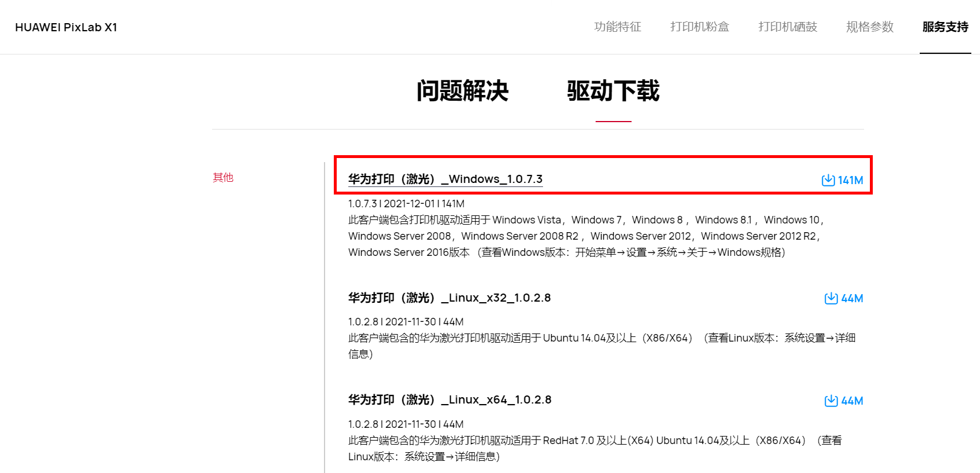This screenshot has height=473, width=980.
Task: Click the download icon for Linux_x32 driver
Action: tap(831, 298)
